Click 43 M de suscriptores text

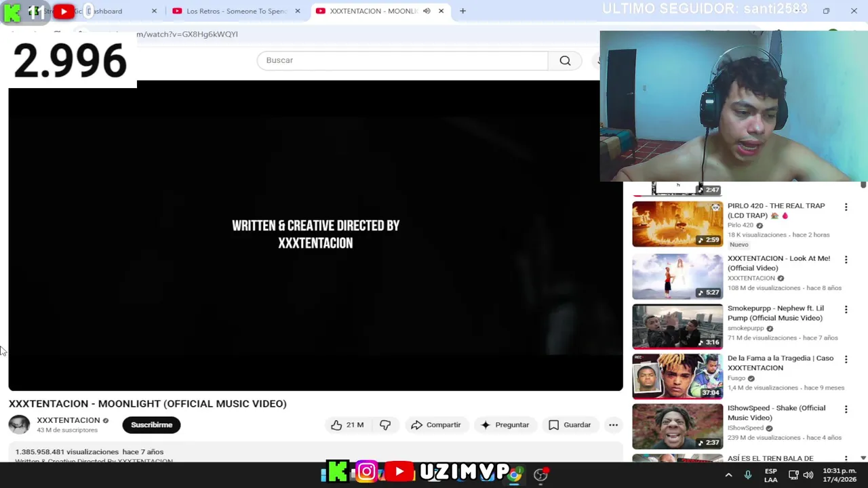pos(67,430)
